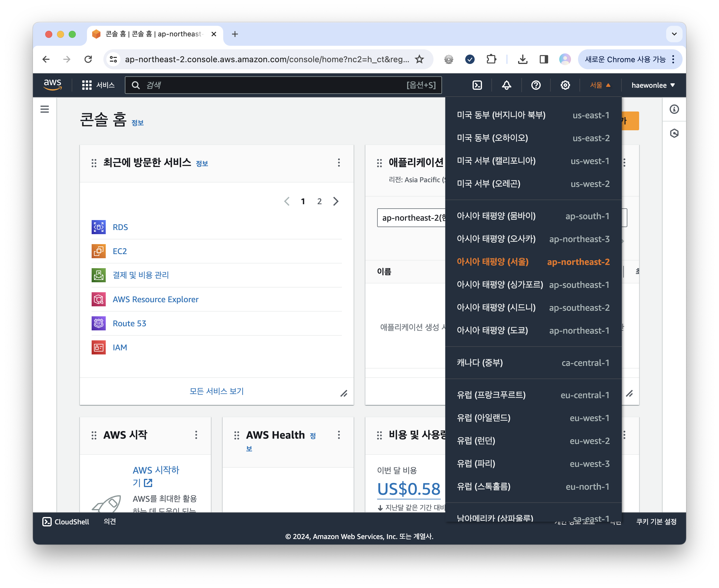Viewport: 719px width, 588px height.
Task: Open the 모든 서비스 보기 link
Action: coord(216,391)
